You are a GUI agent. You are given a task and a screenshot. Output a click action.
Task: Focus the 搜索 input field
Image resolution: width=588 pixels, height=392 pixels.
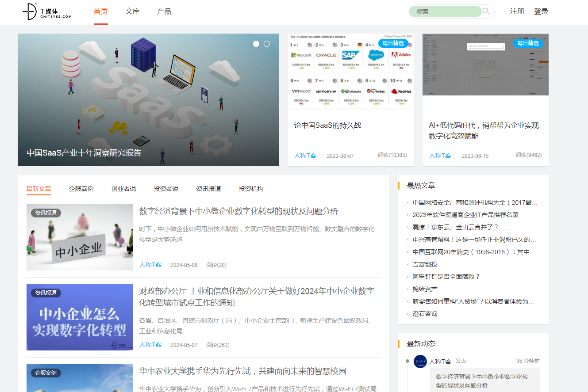(445, 11)
